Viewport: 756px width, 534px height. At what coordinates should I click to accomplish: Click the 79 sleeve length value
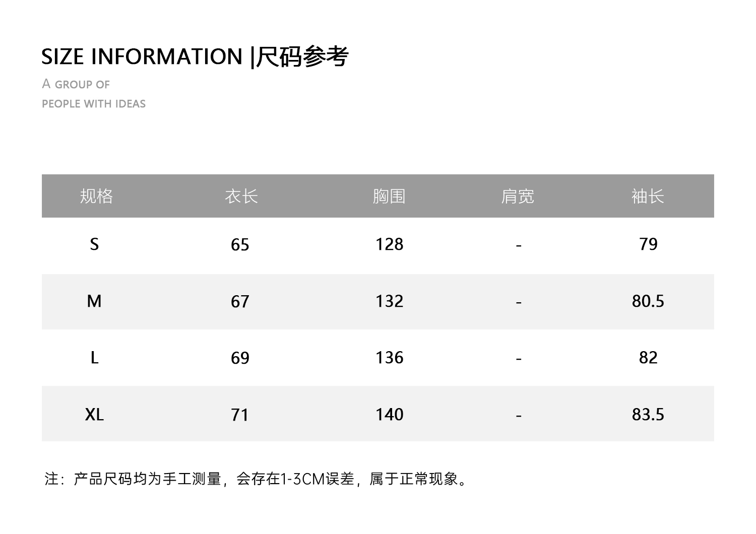coord(648,244)
